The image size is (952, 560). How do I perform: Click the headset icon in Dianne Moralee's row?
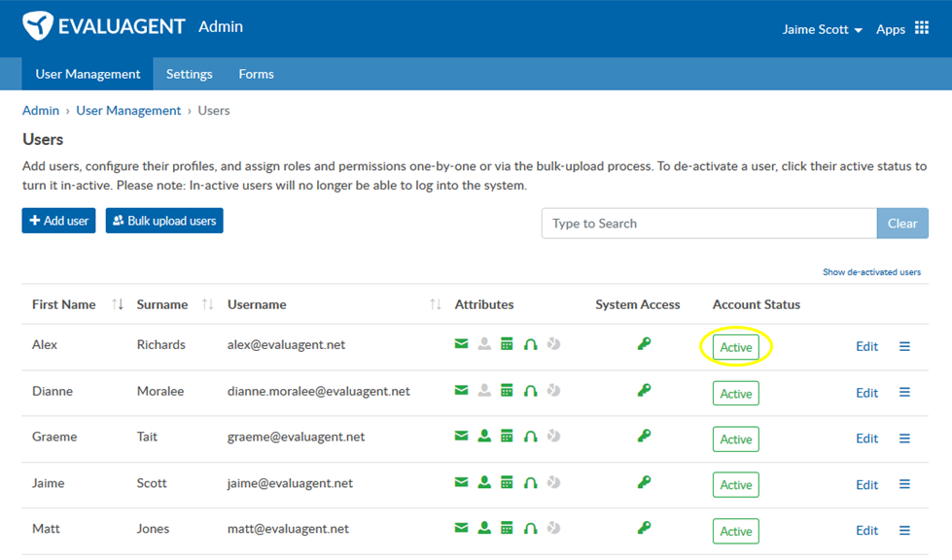(x=530, y=390)
